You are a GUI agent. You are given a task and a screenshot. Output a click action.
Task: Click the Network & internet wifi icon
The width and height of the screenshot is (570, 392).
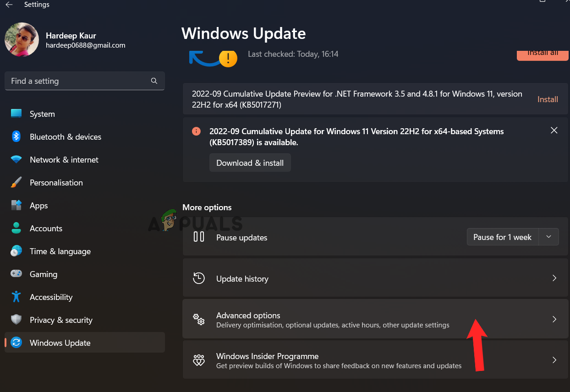pyautogui.click(x=16, y=160)
